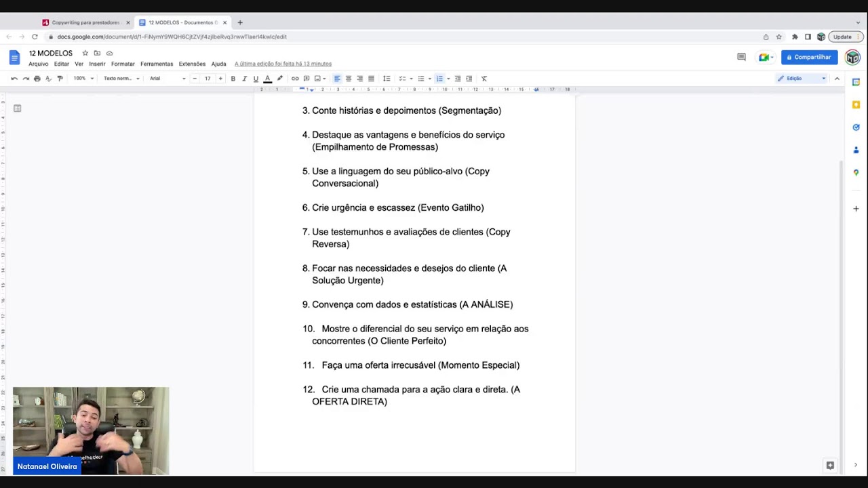
Task: Open the Arial font dropdown
Action: point(167,79)
